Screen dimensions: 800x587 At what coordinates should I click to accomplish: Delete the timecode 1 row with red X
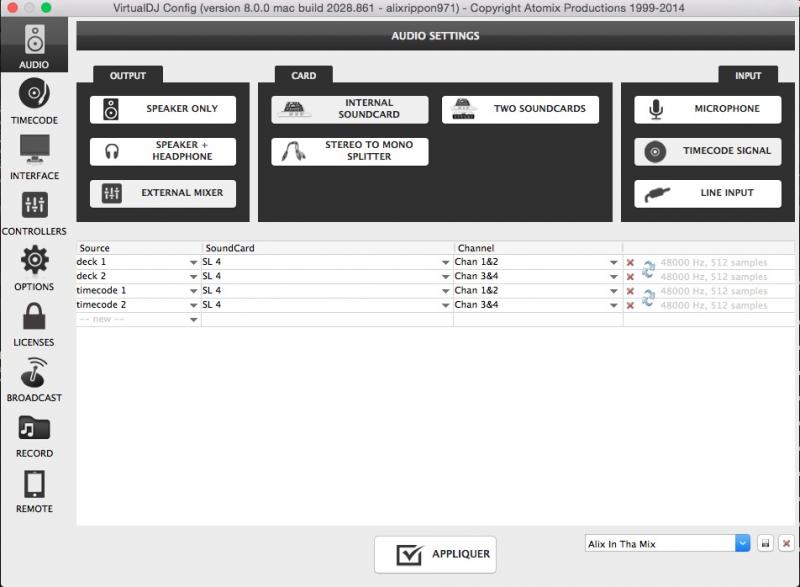coord(630,291)
